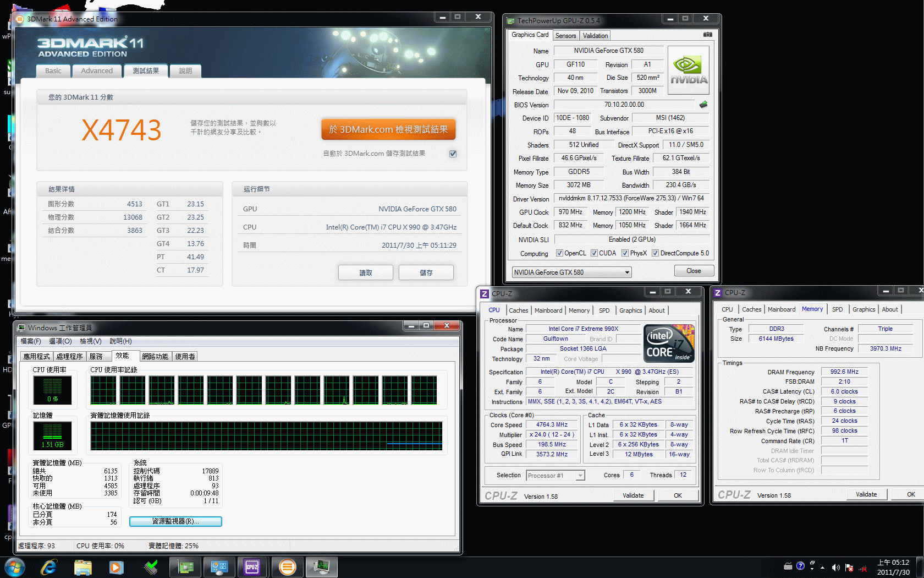Click the BIOS save chip icon

point(703,105)
